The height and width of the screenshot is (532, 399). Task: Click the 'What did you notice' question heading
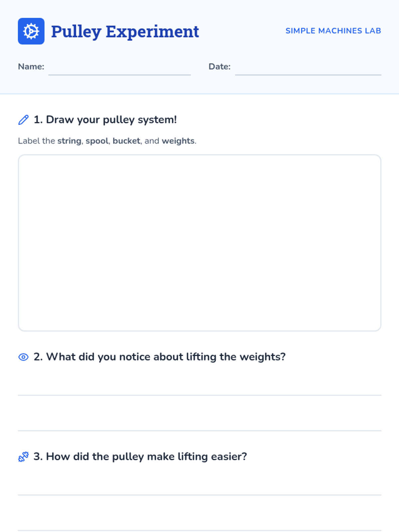click(x=160, y=357)
